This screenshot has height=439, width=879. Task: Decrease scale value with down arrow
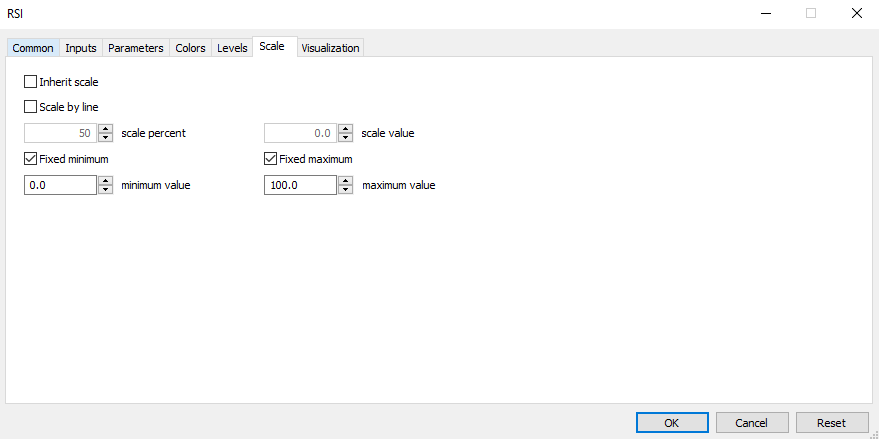346,138
